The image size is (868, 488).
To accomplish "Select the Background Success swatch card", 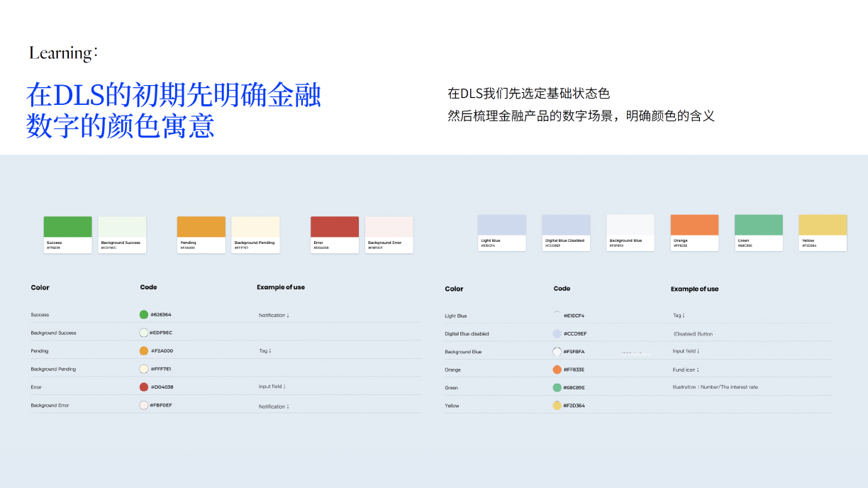I will tap(122, 234).
